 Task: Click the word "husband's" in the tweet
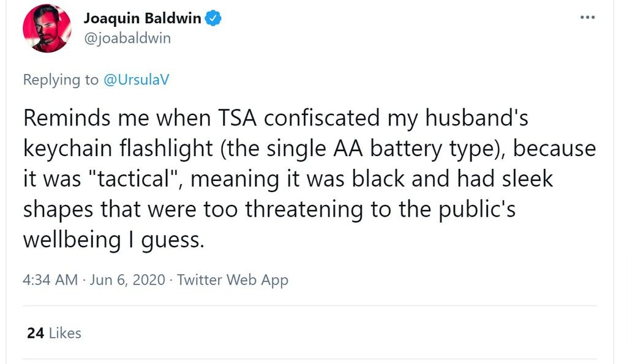[x=476, y=118]
